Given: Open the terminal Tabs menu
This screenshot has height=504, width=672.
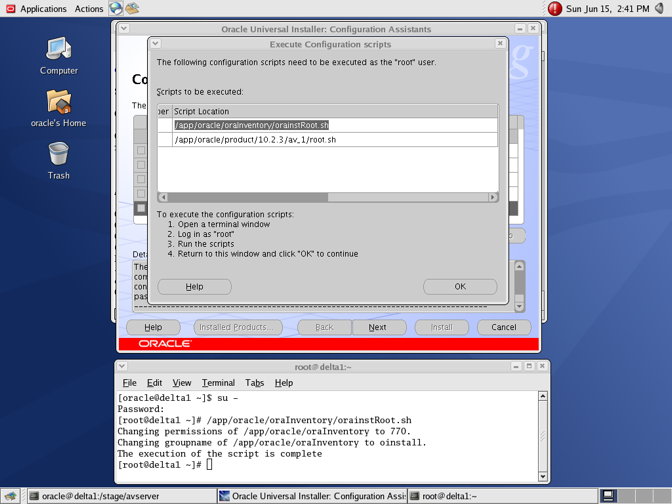Looking at the screenshot, I should click(x=254, y=383).
